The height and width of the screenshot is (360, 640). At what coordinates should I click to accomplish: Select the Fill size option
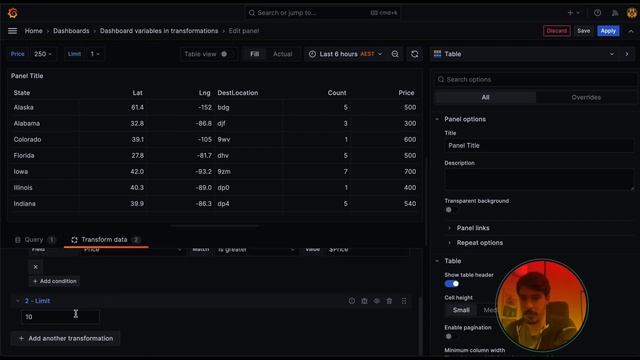(254, 54)
